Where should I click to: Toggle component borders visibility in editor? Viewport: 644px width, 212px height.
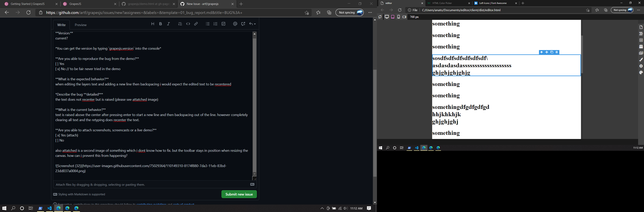coord(380,17)
